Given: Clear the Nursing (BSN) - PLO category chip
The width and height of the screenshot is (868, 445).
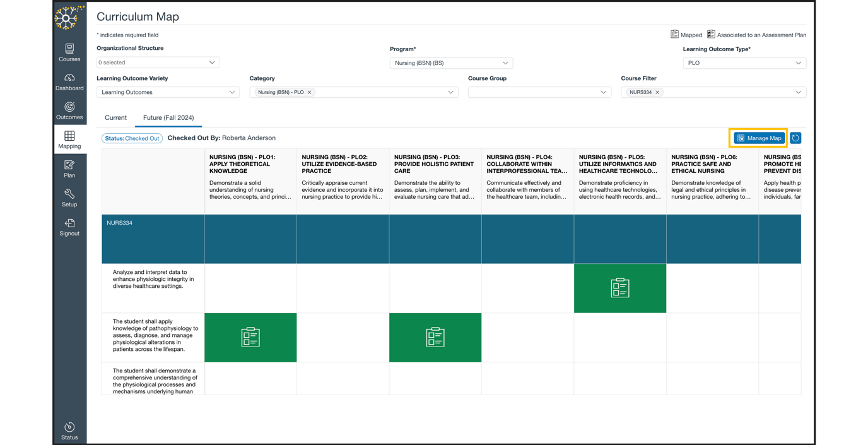Looking at the screenshot, I should [309, 92].
